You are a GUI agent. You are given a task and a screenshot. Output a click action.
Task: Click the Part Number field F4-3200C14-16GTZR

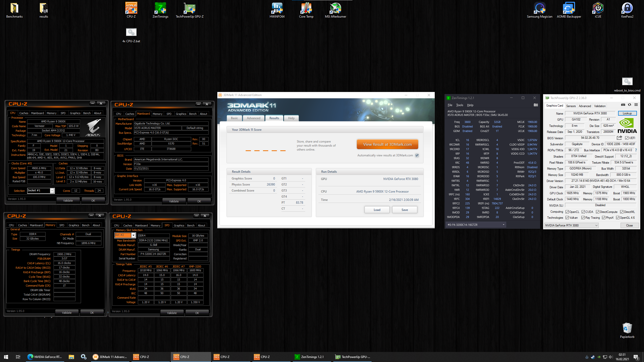click(x=153, y=254)
